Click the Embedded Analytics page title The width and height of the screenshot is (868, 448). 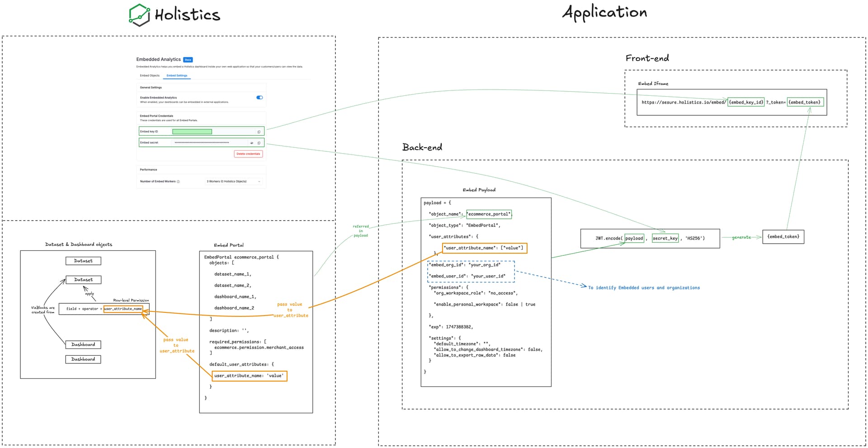coord(158,59)
